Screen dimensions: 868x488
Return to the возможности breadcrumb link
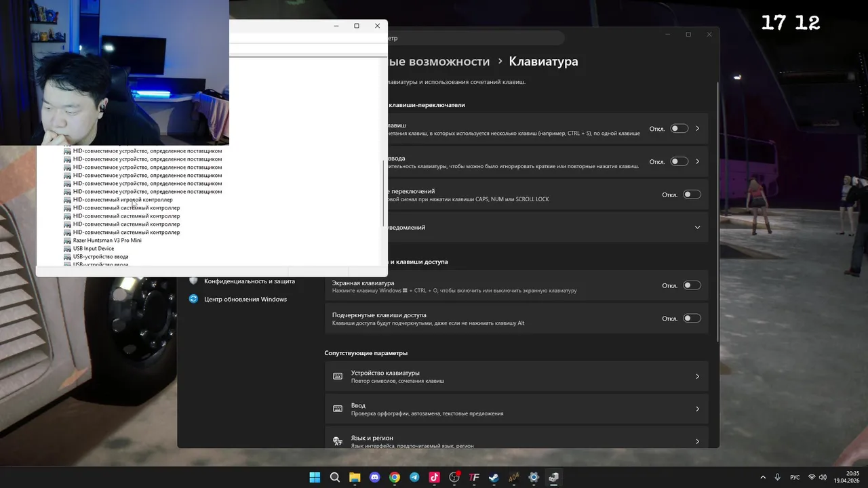[439, 62]
